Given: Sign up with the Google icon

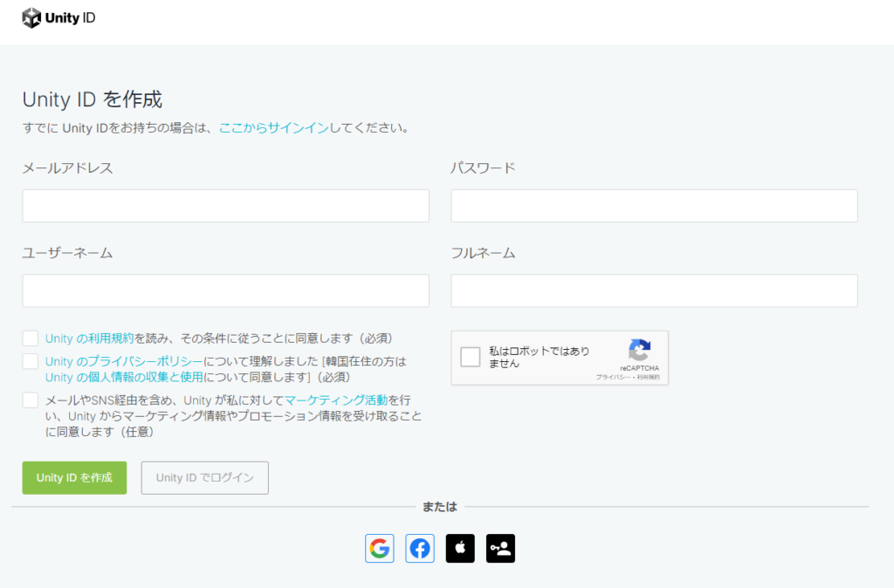Looking at the screenshot, I should [x=380, y=548].
